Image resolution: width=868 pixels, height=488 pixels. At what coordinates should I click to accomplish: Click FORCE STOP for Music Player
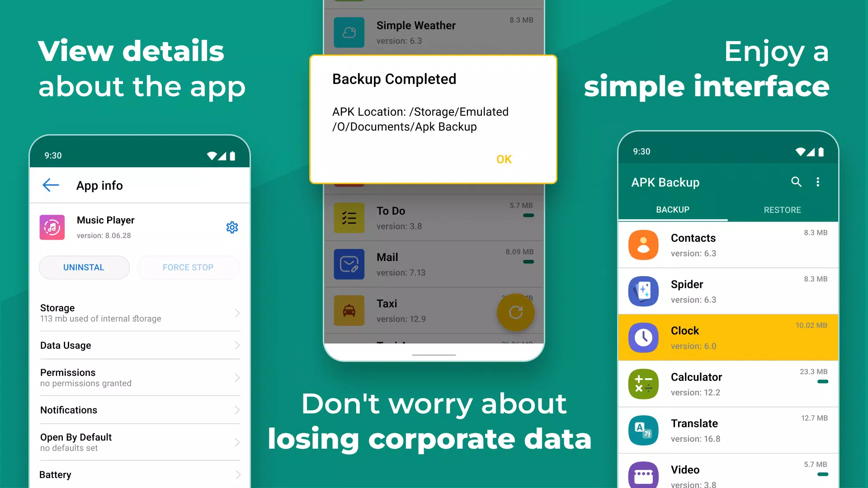click(188, 267)
